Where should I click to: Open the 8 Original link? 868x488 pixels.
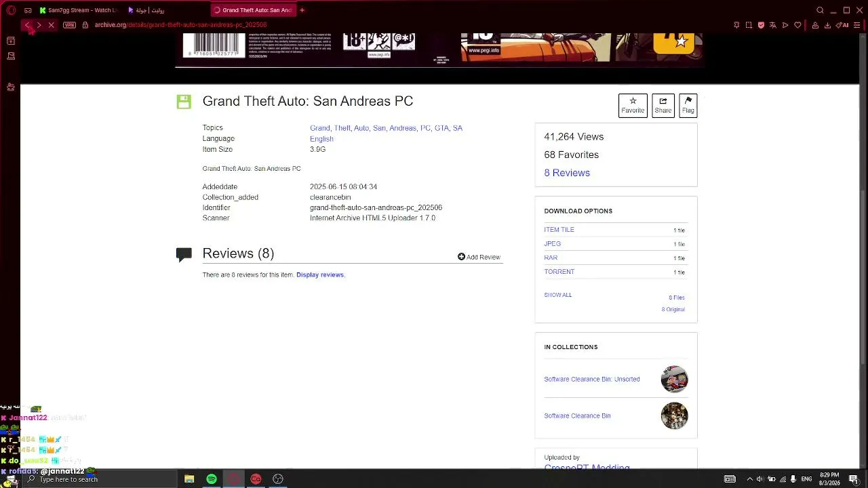point(673,310)
